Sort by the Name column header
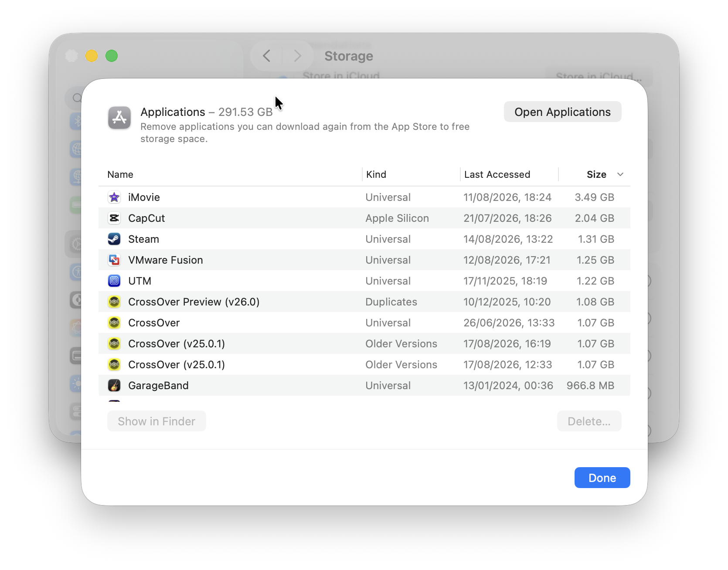Screen dimensions: 728x570 [x=120, y=174]
